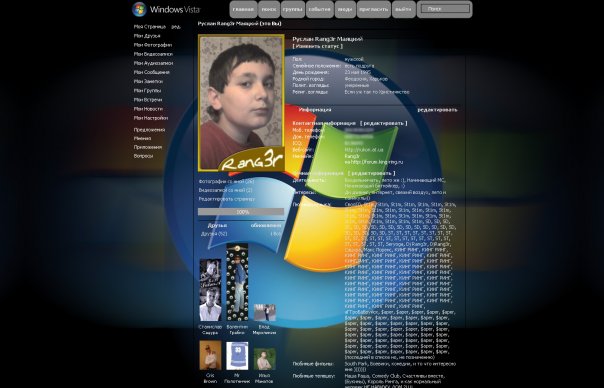The height and width of the screenshot is (388, 604).
Task: Click the пригласить button in the header
Action: click(374, 9)
